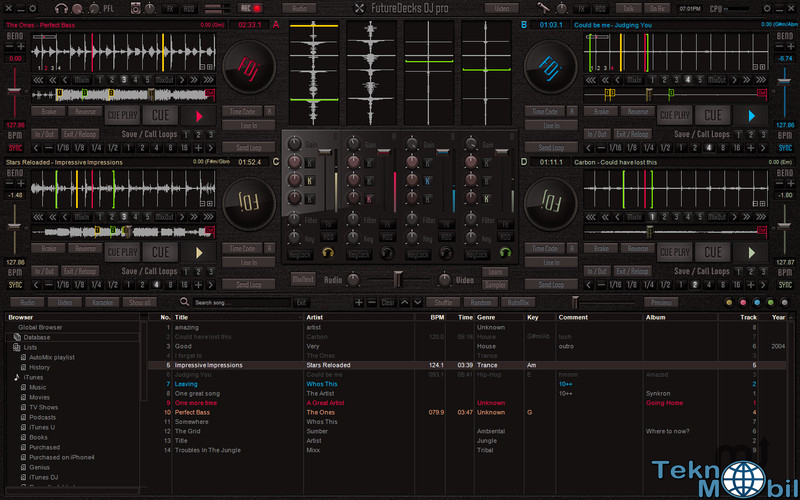Toggle the Talk button in top bar
This screenshot has width=800, height=500.
click(x=629, y=8)
